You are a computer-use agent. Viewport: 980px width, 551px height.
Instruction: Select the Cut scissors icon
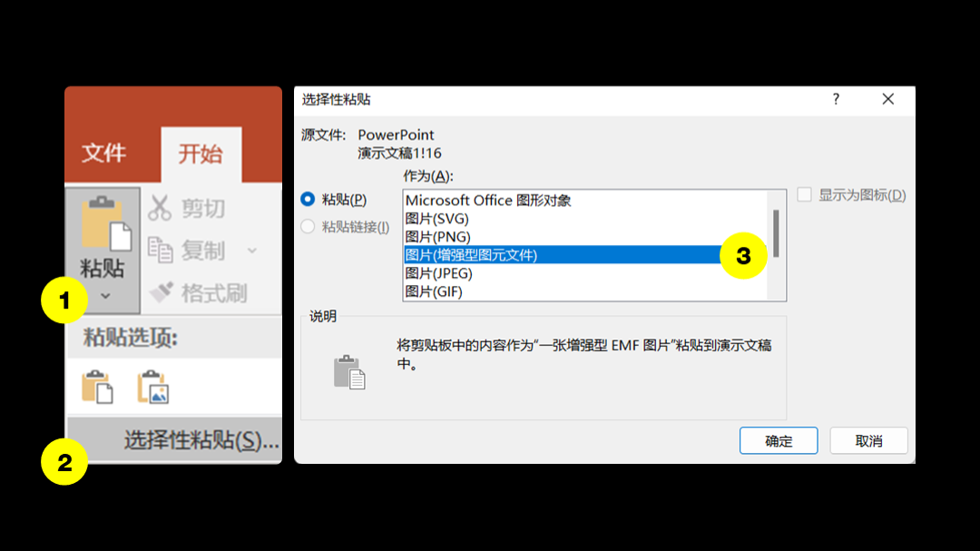pos(160,208)
